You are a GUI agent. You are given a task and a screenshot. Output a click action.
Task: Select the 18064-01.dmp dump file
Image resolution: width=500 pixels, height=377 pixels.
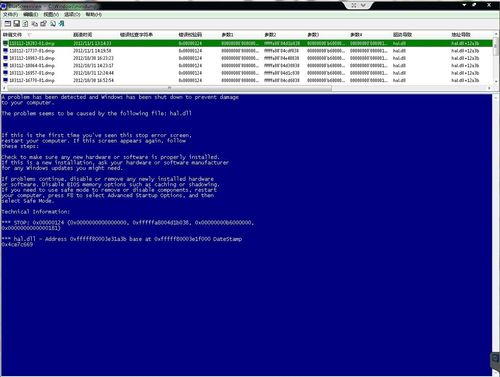coord(32,66)
